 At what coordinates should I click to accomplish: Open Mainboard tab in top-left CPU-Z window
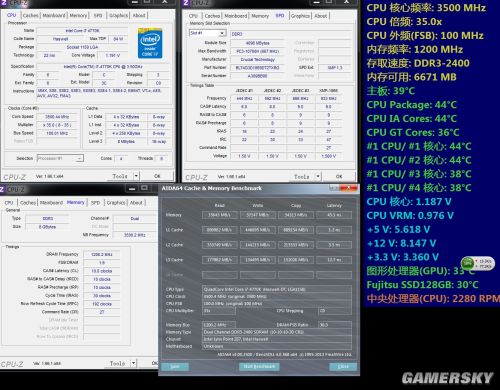point(54,15)
